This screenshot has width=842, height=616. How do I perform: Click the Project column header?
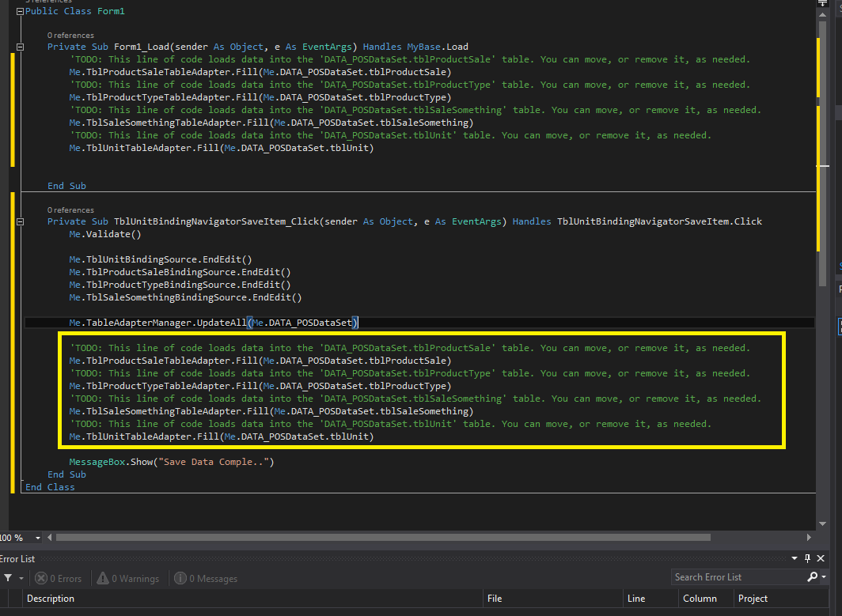753,599
